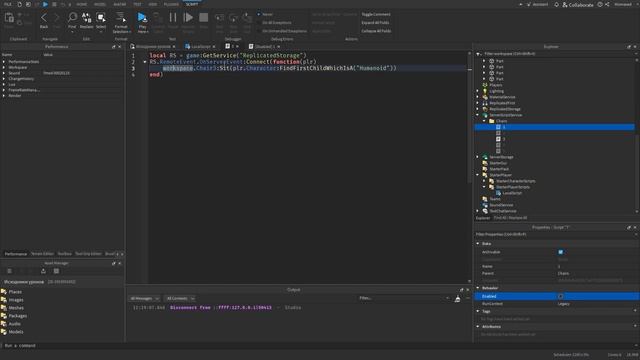This screenshot has width=640, height=360.
Task: Click Toggle Comment action
Action: pos(376,14)
